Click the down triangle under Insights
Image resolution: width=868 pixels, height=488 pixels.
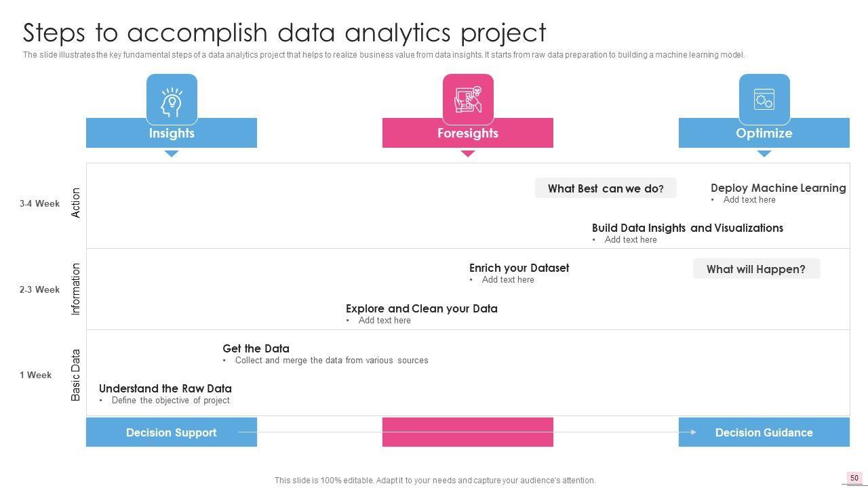point(172,154)
